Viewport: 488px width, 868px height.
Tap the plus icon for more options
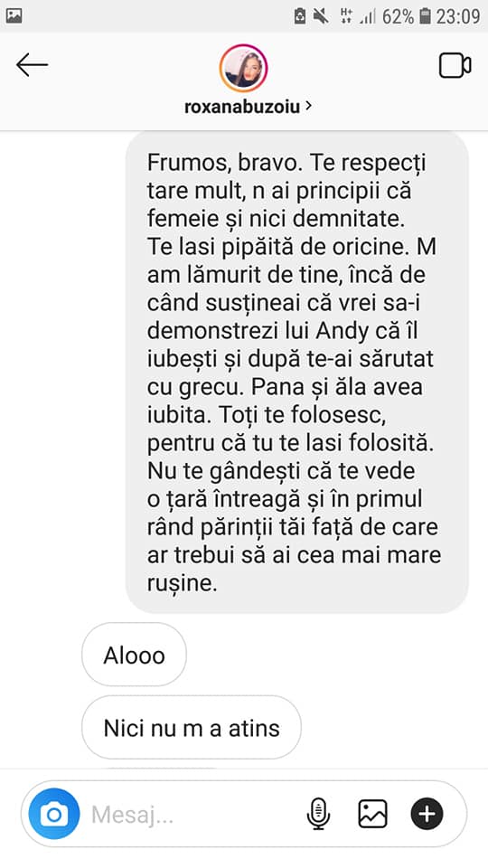(x=427, y=814)
